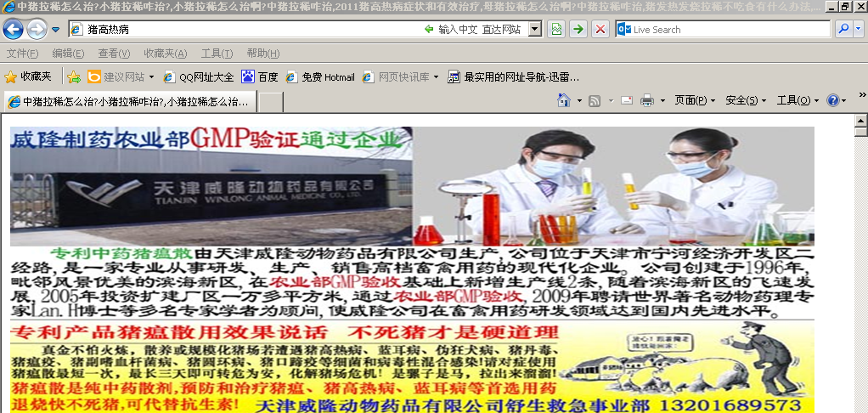Click the Home page icon
The image size is (868, 413).
564,100
